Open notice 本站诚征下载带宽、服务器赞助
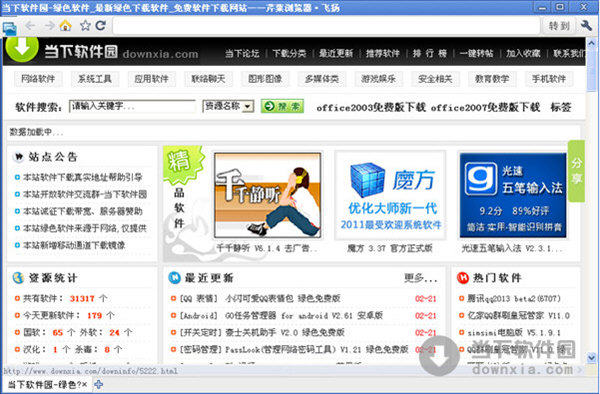Image resolution: width=600 pixels, height=394 pixels. [83, 211]
